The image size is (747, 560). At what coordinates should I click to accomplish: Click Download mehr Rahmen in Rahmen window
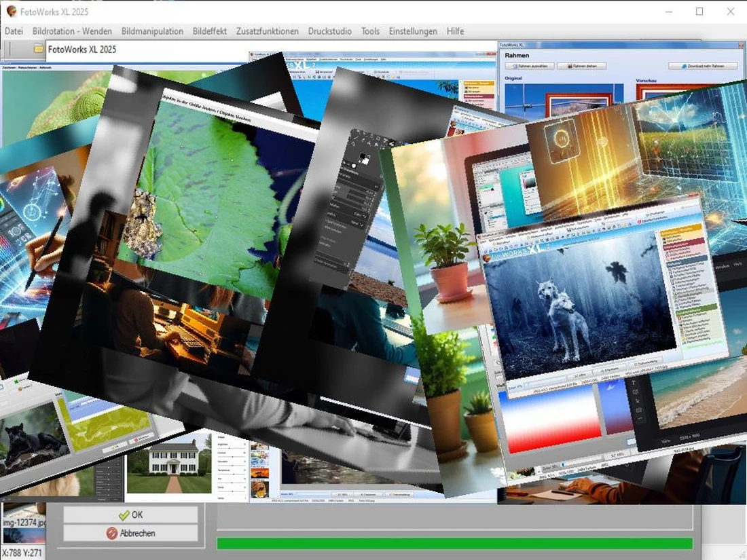(703, 67)
